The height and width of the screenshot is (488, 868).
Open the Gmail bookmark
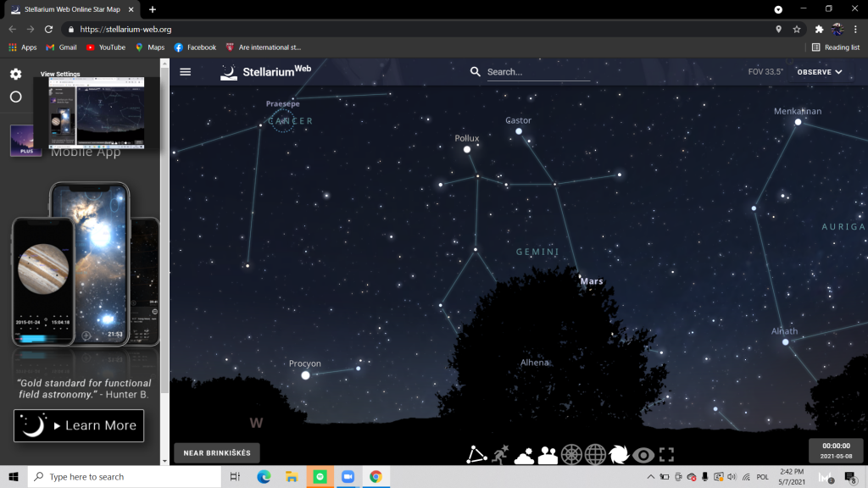pos(61,47)
